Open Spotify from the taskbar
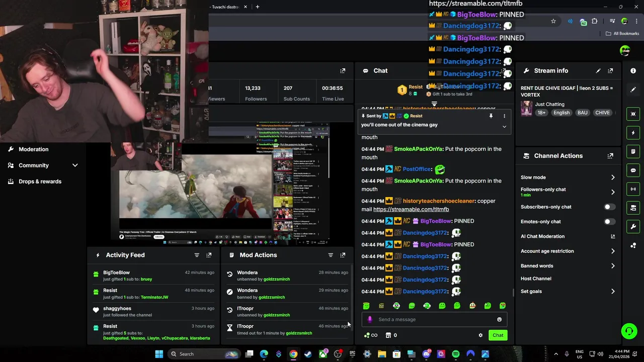This screenshot has height=362, width=644. 456,354
